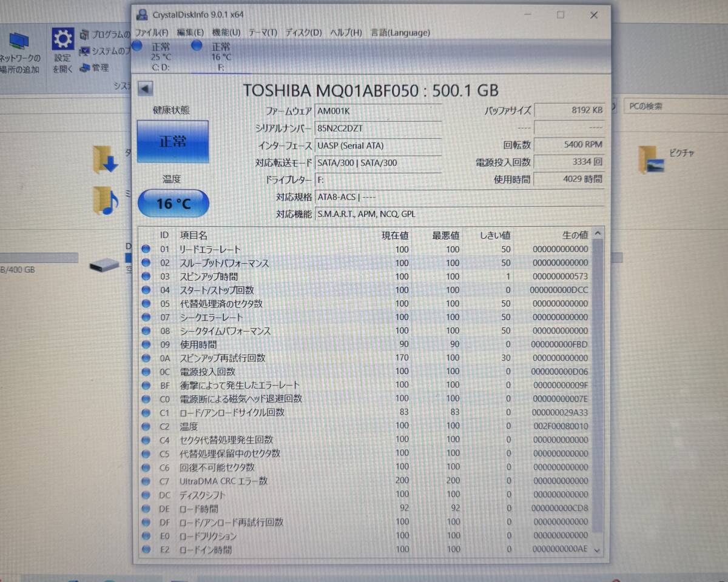Click the Explorer 管理 ribbon item
Viewport: 728px width, 582px height.
point(95,68)
